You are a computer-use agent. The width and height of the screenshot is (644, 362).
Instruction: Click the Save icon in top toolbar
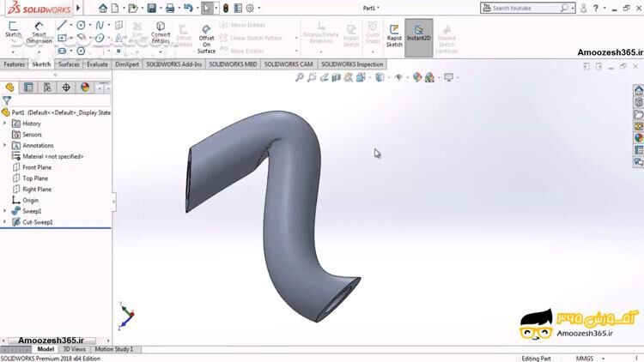tap(151, 8)
